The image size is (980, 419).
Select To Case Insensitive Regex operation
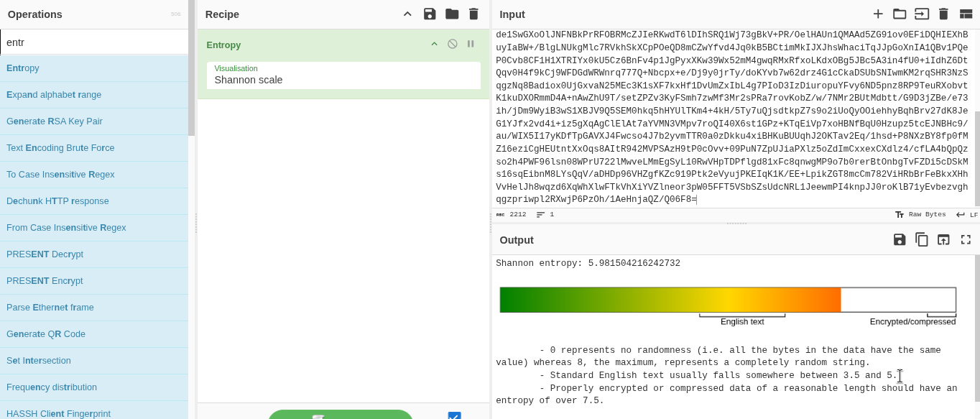pos(94,175)
